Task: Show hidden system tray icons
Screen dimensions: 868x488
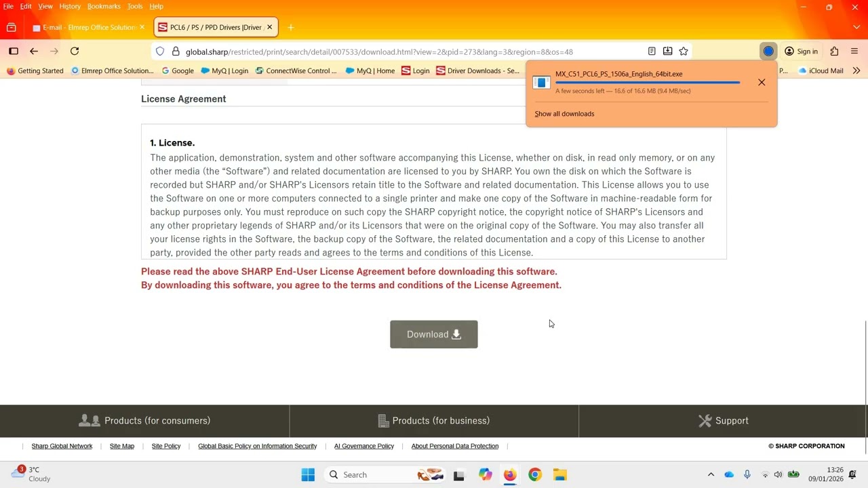Action: coord(711,474)
